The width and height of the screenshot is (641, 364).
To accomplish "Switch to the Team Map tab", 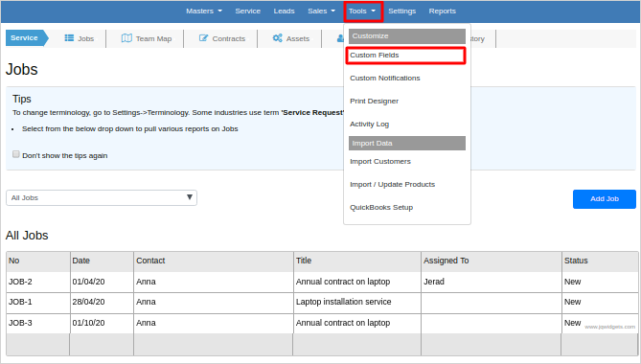I will click(146, 38).
